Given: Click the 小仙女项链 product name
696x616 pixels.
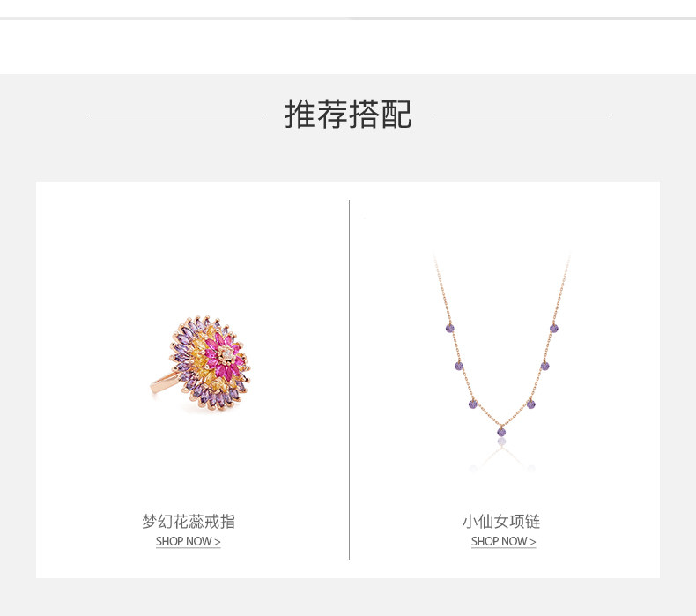Looking at the screenshot, I should [x=501, y=522].
